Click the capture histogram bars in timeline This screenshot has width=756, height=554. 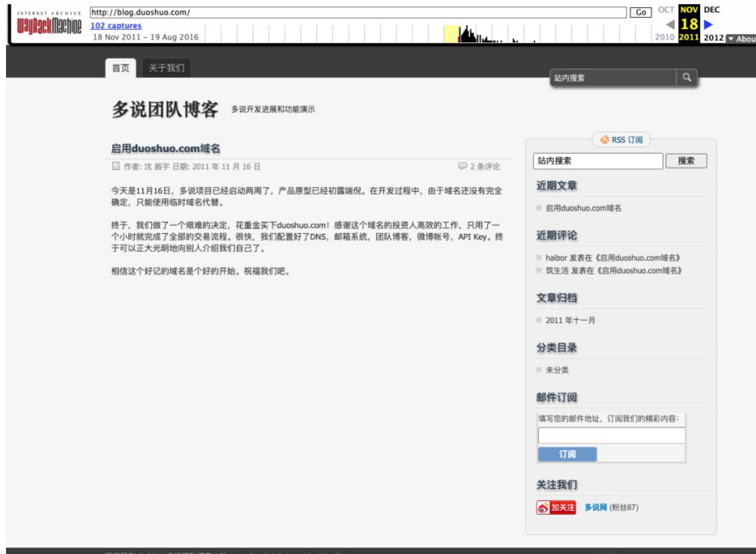tap(481, 35)
